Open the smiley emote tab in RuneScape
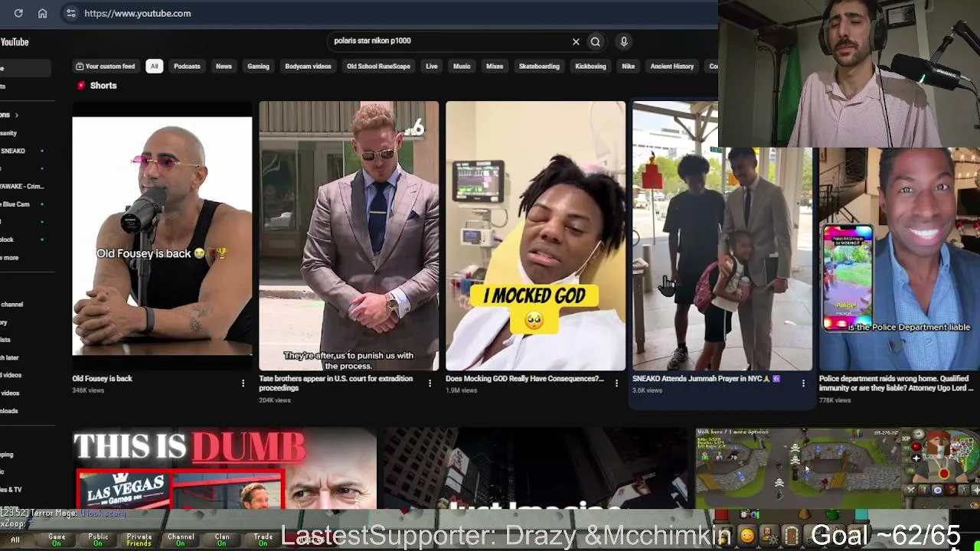980x551 pixels. [x=746, y=536]
